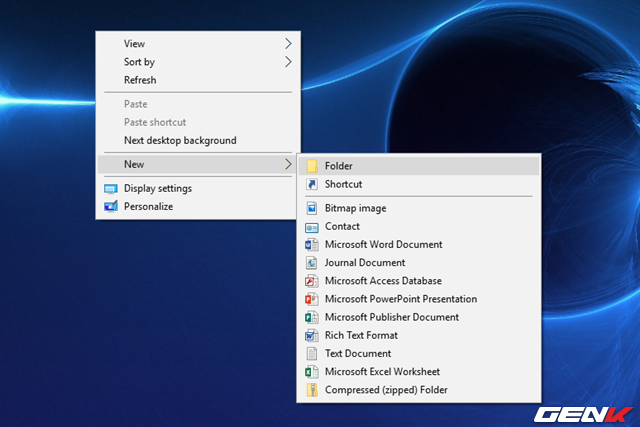Expand the Sort by submenu arrow
The width and height of the screenshot is (640, 427).
click(x=288, y=62)
